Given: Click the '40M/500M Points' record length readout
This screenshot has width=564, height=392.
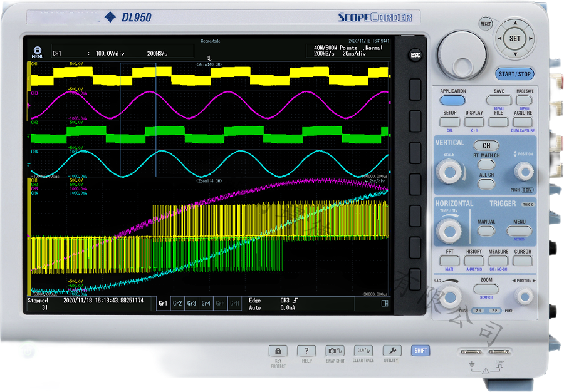Looking at the screenshot, I should (x=336, y=48).
